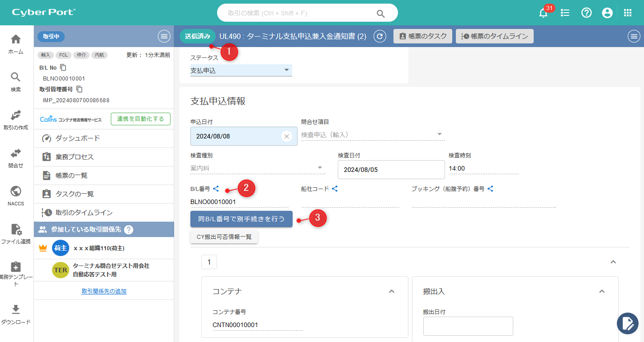Click share icon next to 船社コード
Screen dimensions: 644x342
click(x=335, y=189)
